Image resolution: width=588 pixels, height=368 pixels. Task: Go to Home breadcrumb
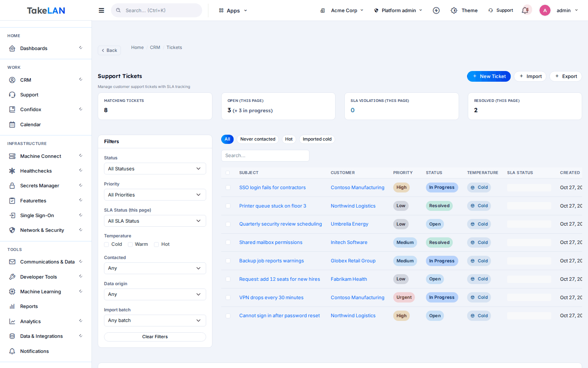tap(137, 47)
